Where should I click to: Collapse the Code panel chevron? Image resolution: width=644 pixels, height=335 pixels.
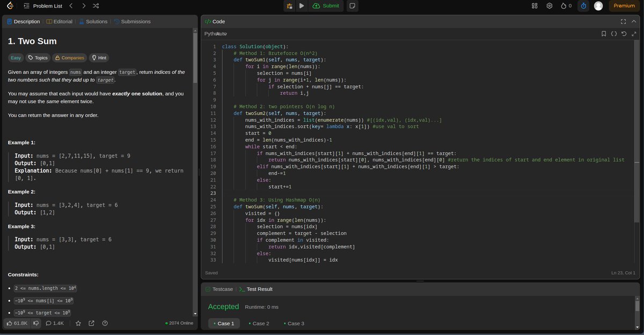634,21
